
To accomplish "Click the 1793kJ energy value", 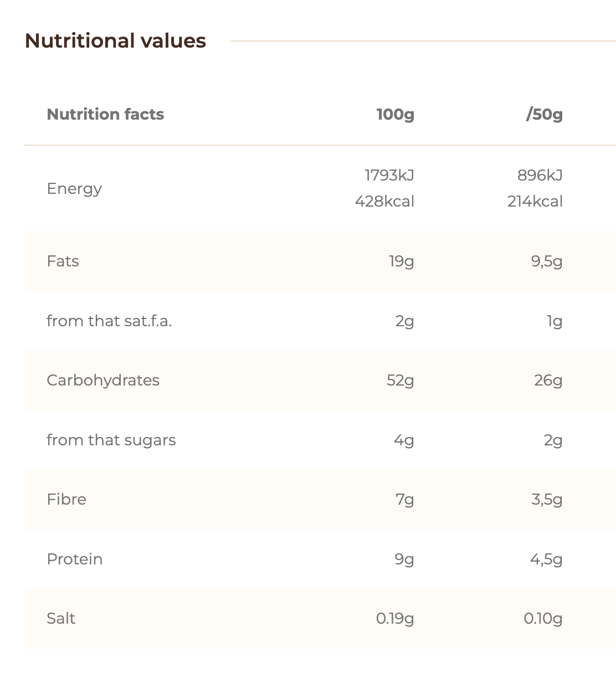I will (x=389, y=175).
